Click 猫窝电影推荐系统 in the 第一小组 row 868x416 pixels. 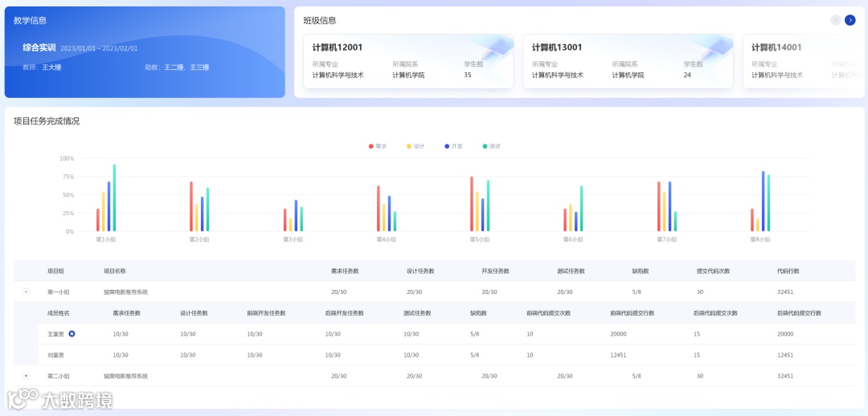125,292
